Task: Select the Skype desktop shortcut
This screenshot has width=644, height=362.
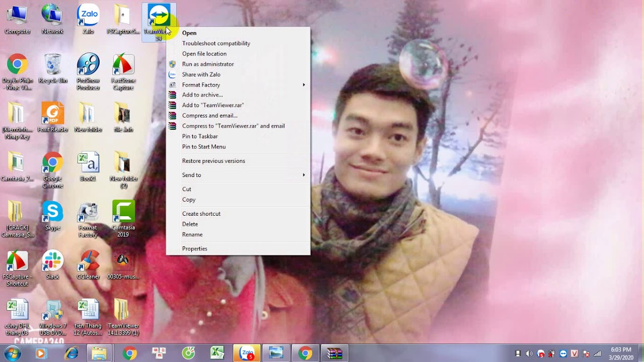Action: (53, 216)
